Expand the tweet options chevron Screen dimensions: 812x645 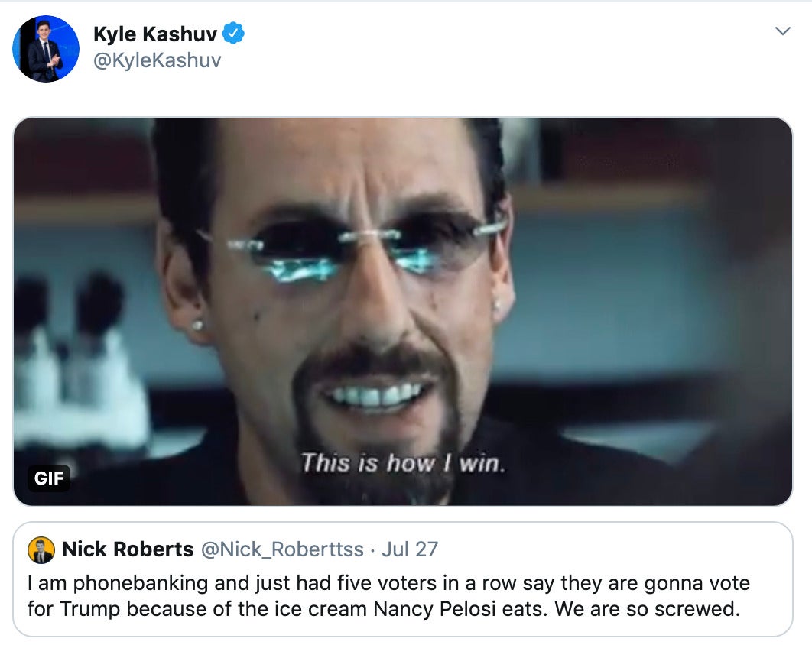tap(782, 31)
